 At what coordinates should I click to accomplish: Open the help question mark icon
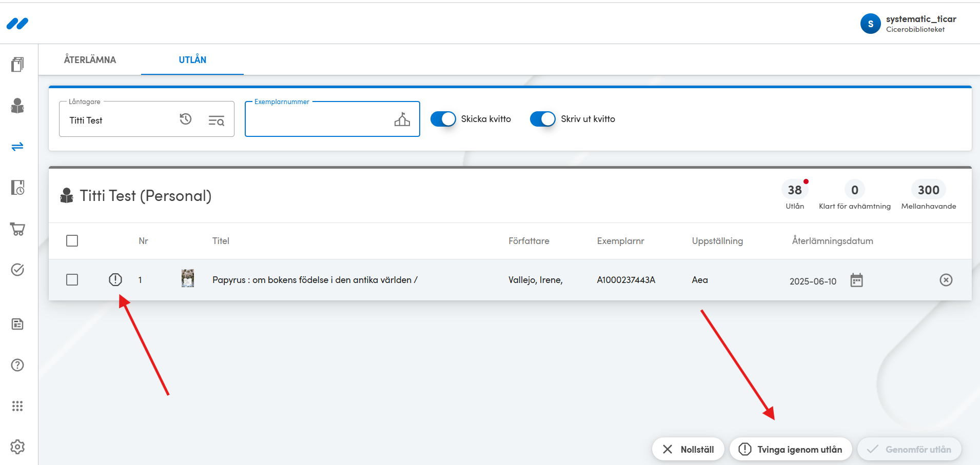coord(17,365)
